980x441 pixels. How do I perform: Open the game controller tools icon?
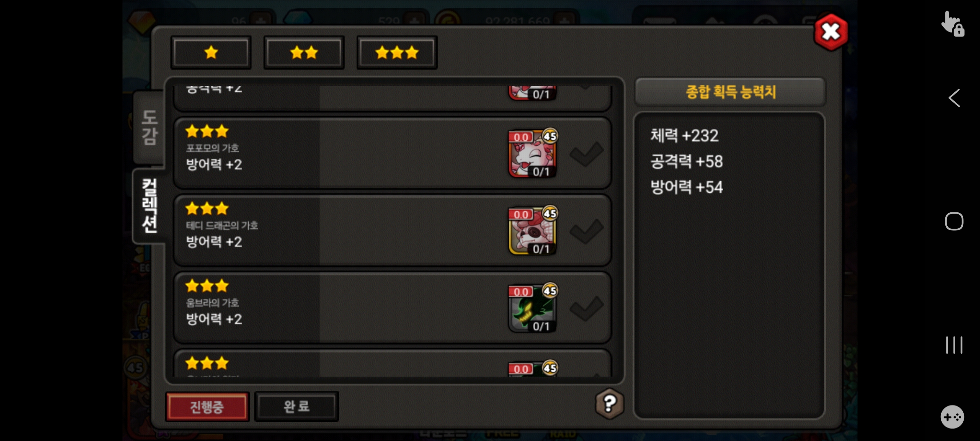[952, 417]
